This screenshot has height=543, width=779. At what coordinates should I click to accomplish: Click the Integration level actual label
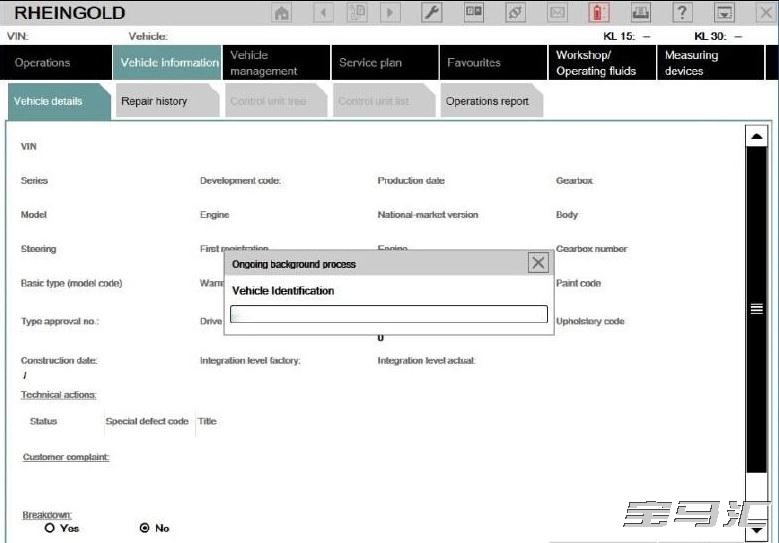426,360
